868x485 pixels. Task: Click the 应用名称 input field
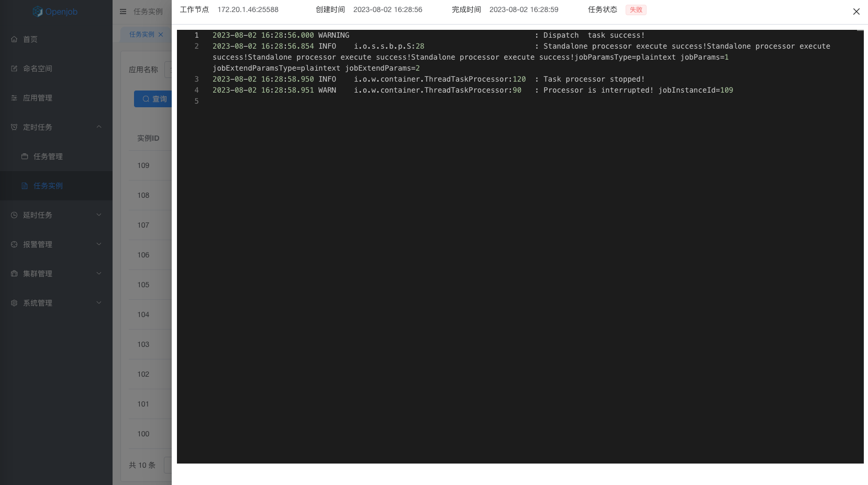168,70
